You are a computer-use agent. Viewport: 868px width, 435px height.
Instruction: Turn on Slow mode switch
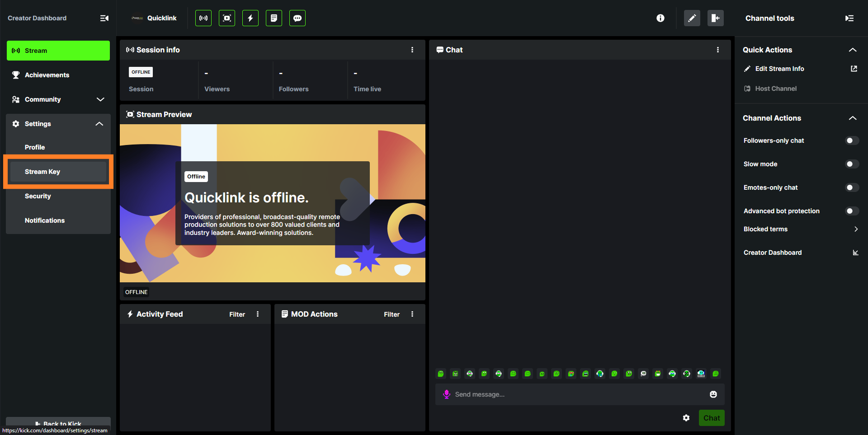[852, 164]
